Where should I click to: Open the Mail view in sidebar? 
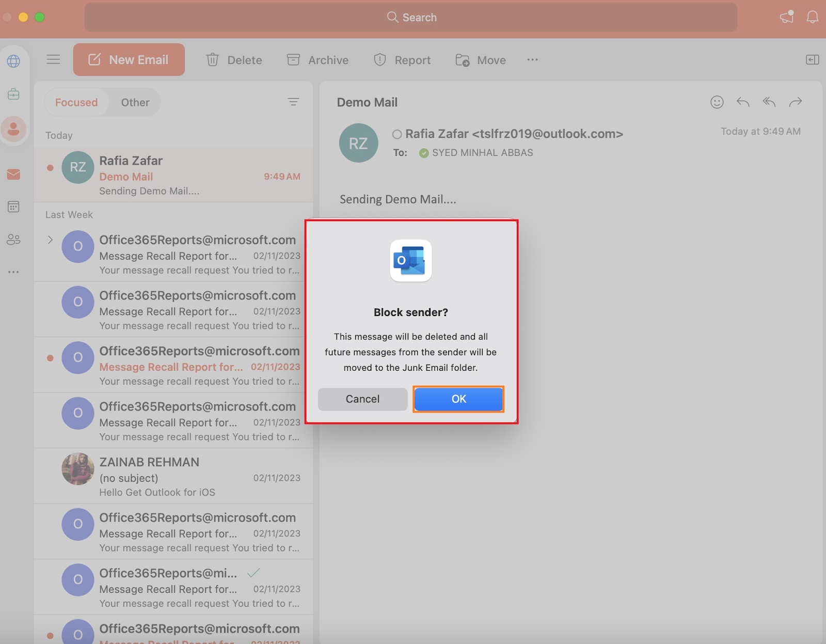click(13, 175)
